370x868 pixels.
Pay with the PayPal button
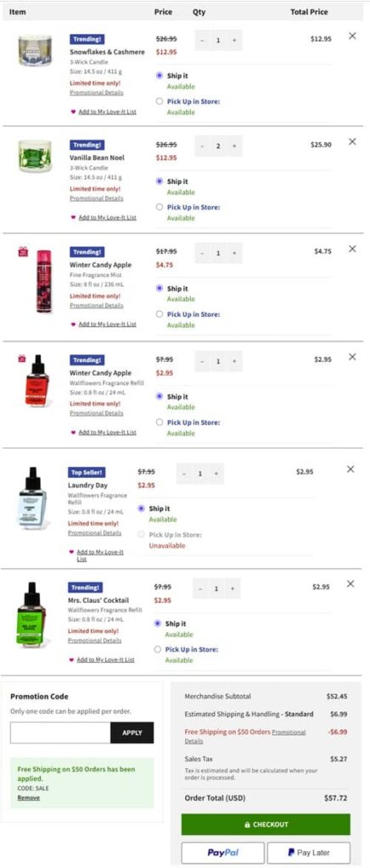[222, 853]
